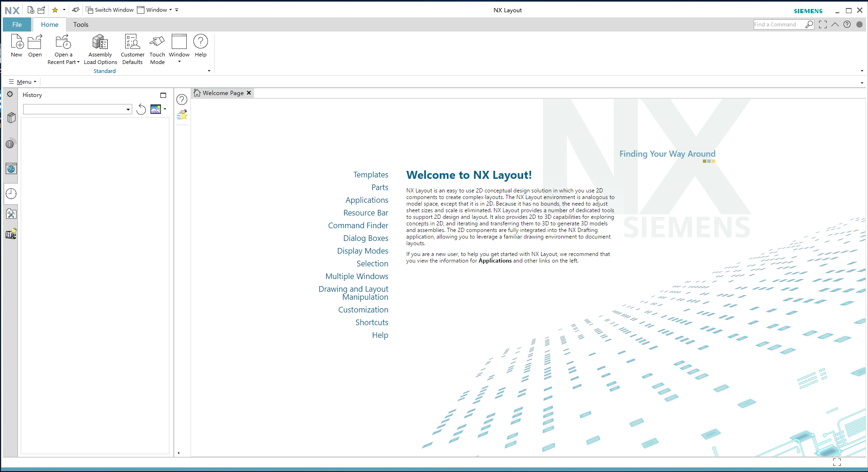Click the Window ribbon icon
This screenshot has height=472, width=868.
(179, 48)
